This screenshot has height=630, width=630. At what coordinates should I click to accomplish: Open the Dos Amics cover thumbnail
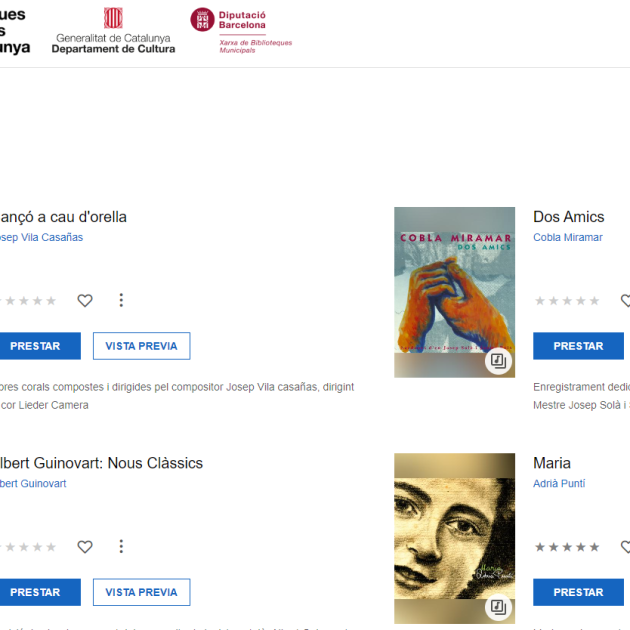point(454,292)
